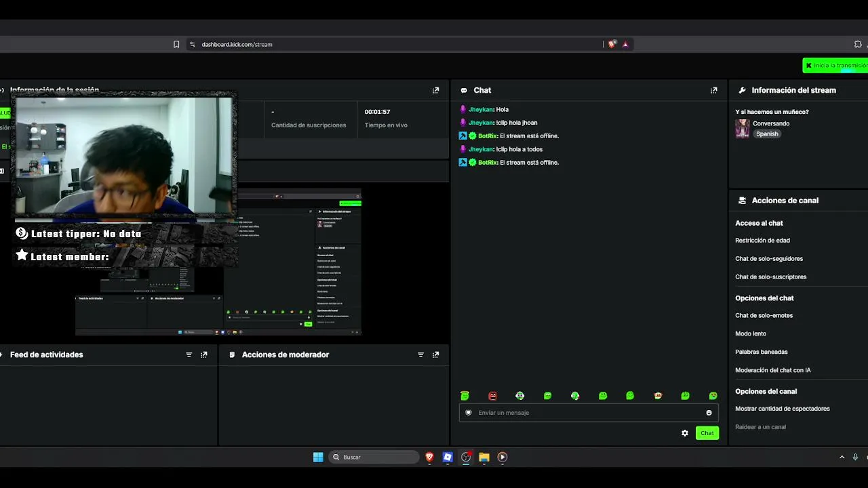Open Chat de solo-suscriptores option
Screen dimensions: 868x488
pos(771,277)
